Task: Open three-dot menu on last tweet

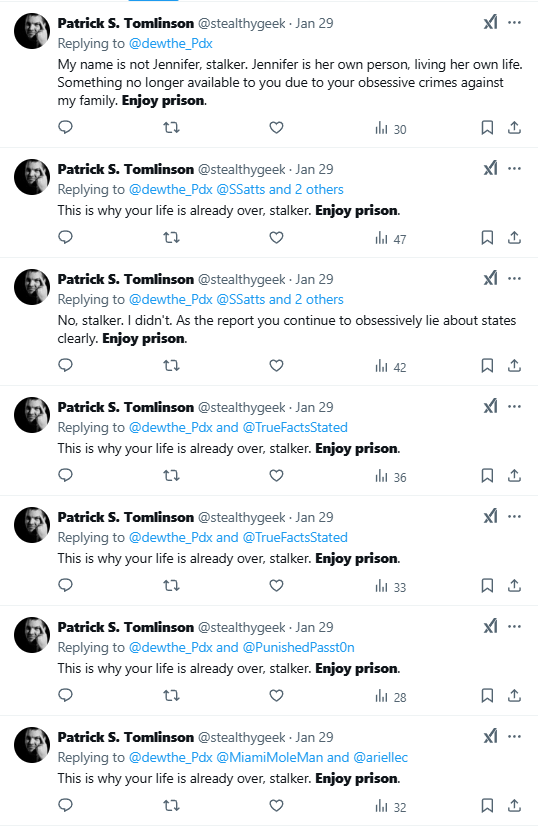Action: 514,737
